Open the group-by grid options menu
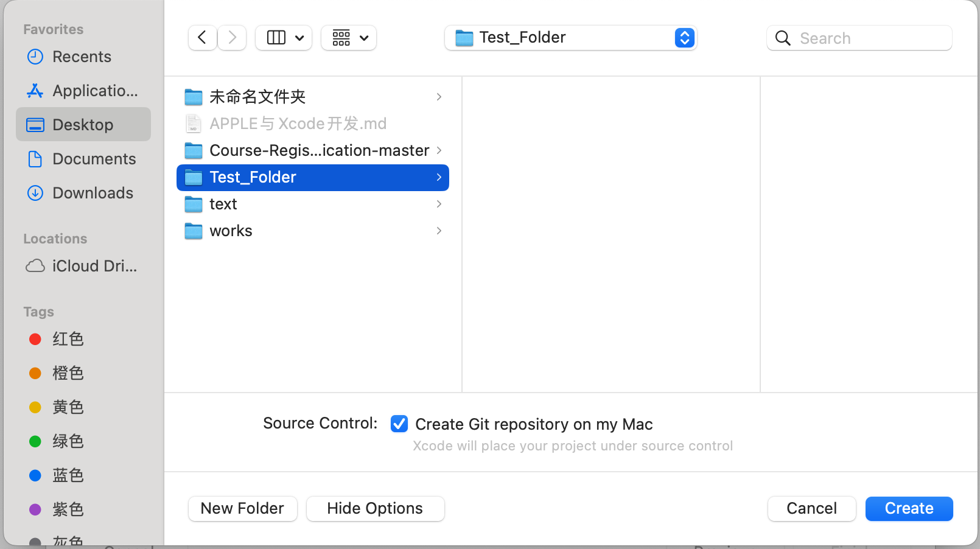The width and height of the screenshot is (980, 549). pos(349,38)
